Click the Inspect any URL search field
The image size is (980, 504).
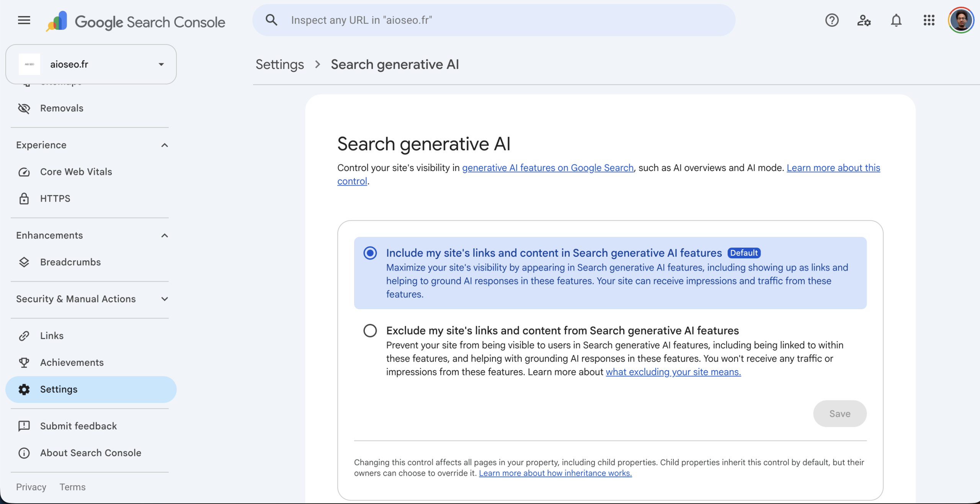pyautogui.click(x=494, y=20)
